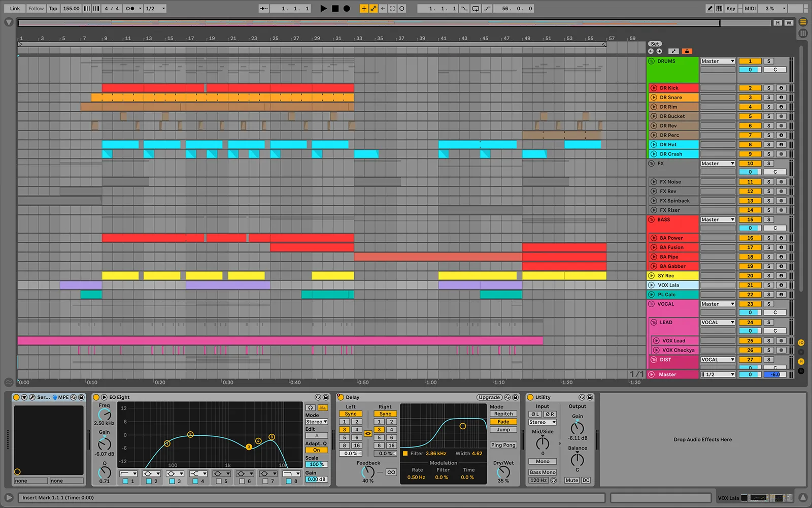Open DRUMS output Master dropdown

pyautogui.click(x=718, y=61)
